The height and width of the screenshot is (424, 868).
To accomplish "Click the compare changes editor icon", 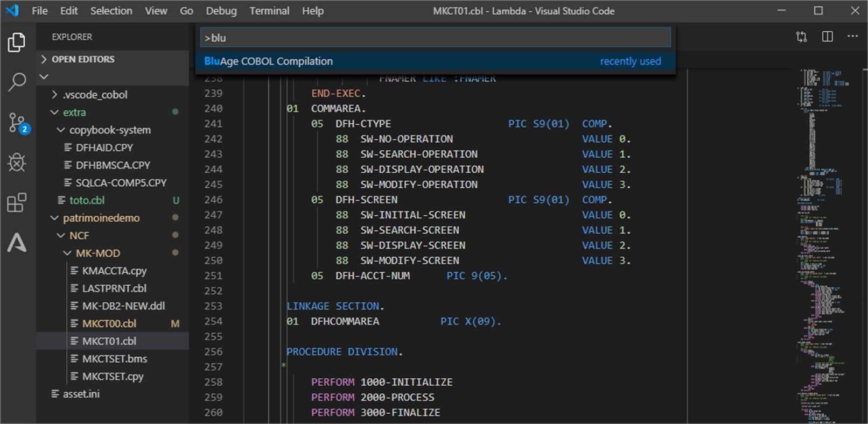I will coord(801,37).
